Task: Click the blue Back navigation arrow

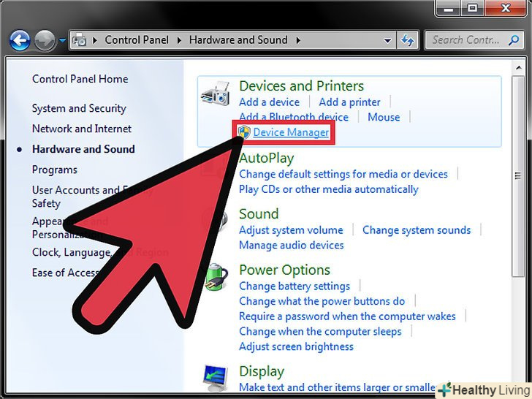Action: pos(20,41)
